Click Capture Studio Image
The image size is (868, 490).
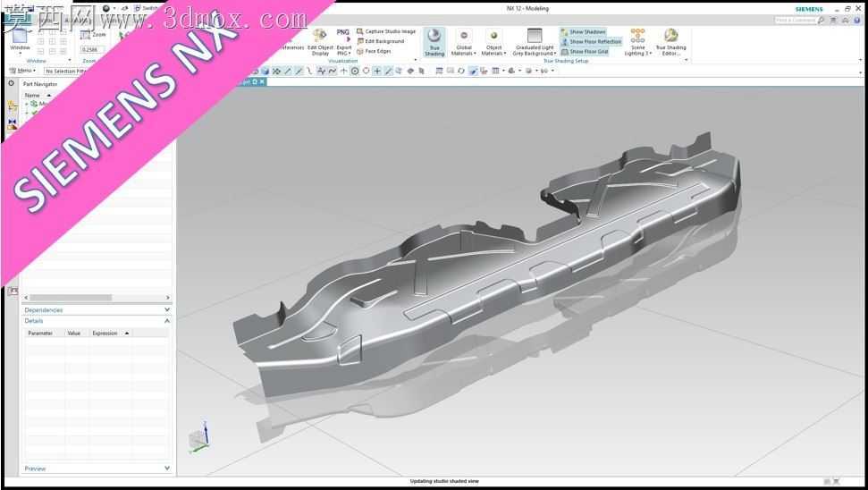(x=386, y=31)
